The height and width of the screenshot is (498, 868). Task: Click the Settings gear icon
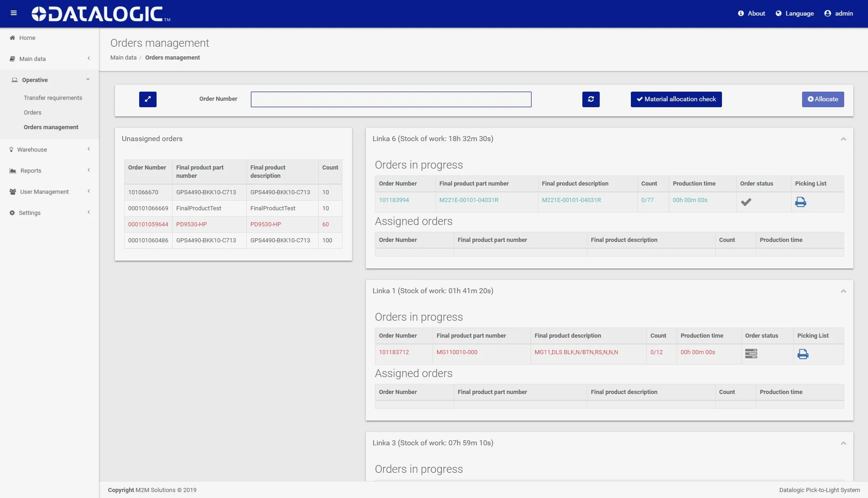12,213
